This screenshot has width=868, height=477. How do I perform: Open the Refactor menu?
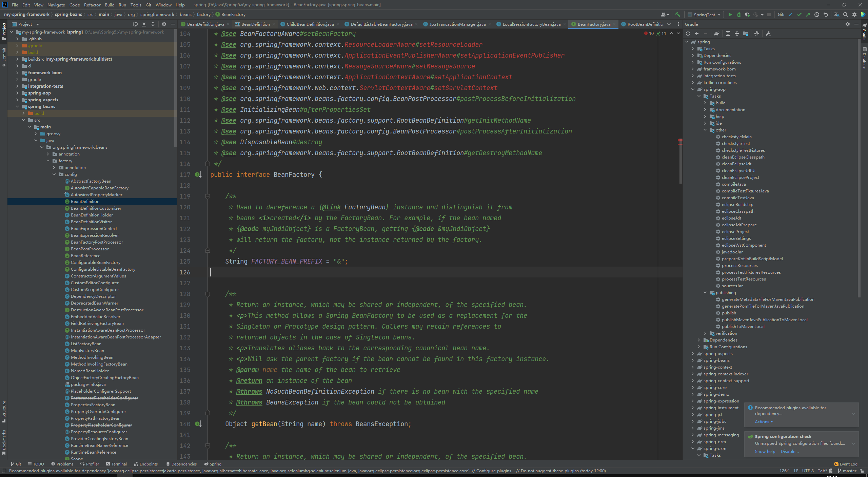(92, 5)
